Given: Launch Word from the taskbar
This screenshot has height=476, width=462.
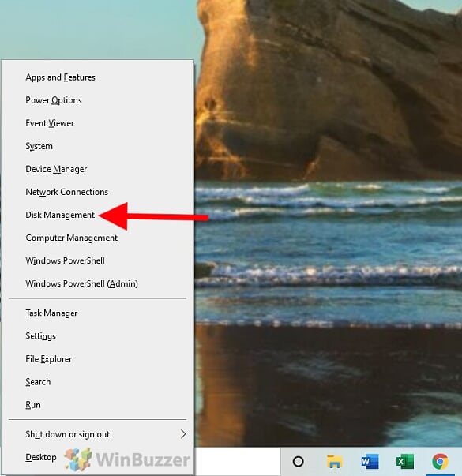Looking at the screenshot, I should click(370, 462).
